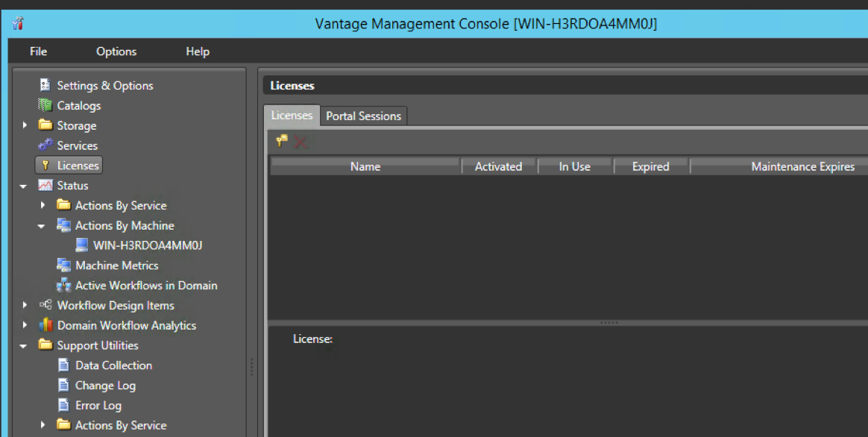Image resolution: width=868 pixels, height=437 pixels.
Task: Select Catalogs in the tree
Action: coord(79,105)
